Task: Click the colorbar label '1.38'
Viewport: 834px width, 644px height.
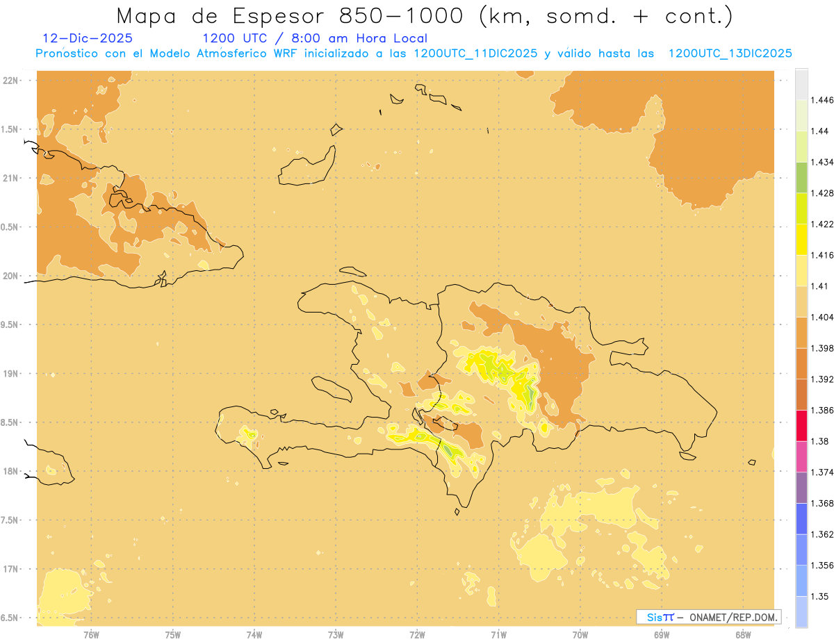Action: pos(819,441)
